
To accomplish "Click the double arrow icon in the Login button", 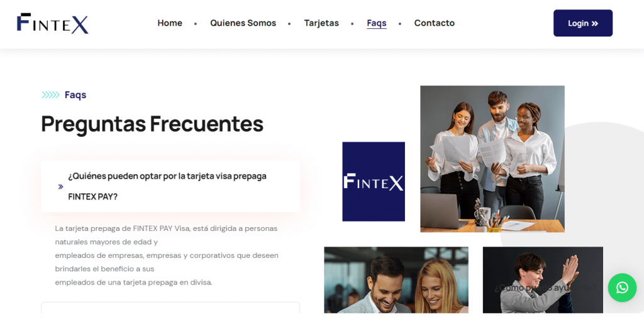I will 595,23.
